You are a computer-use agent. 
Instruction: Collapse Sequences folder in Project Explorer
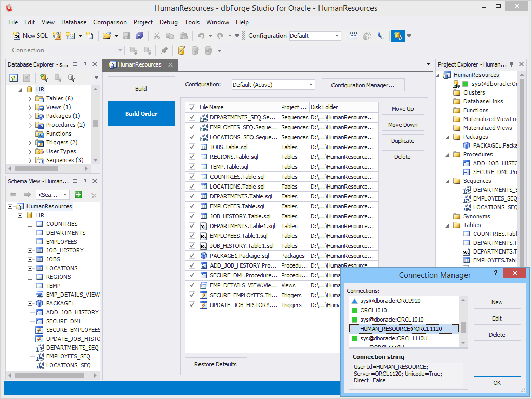tap(447, 181)
